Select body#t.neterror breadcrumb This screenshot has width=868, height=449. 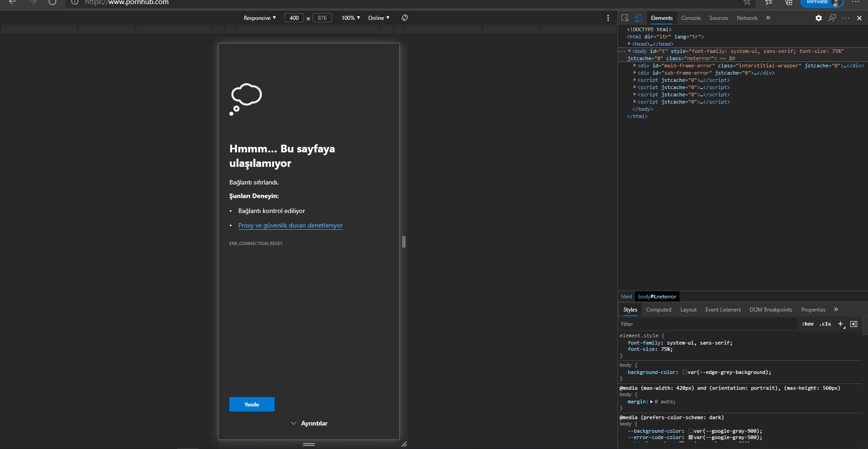pyautogui.click(x=657, y=297)
